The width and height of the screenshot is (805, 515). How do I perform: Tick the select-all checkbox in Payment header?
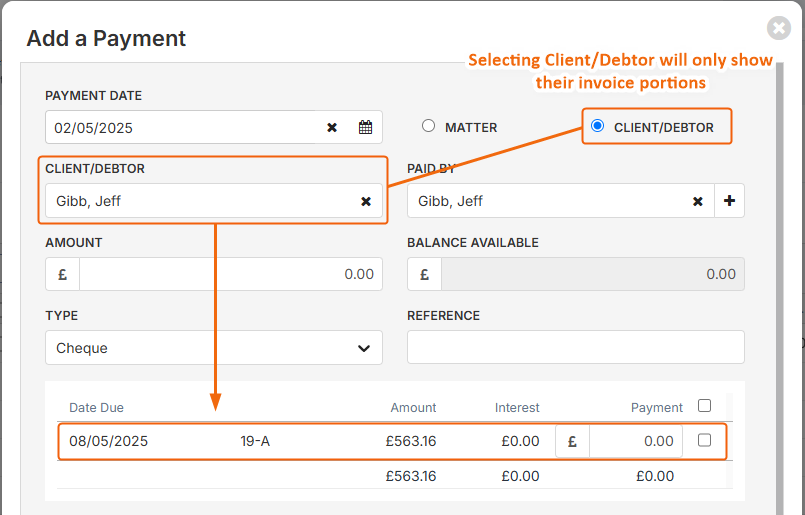(704, 406)
